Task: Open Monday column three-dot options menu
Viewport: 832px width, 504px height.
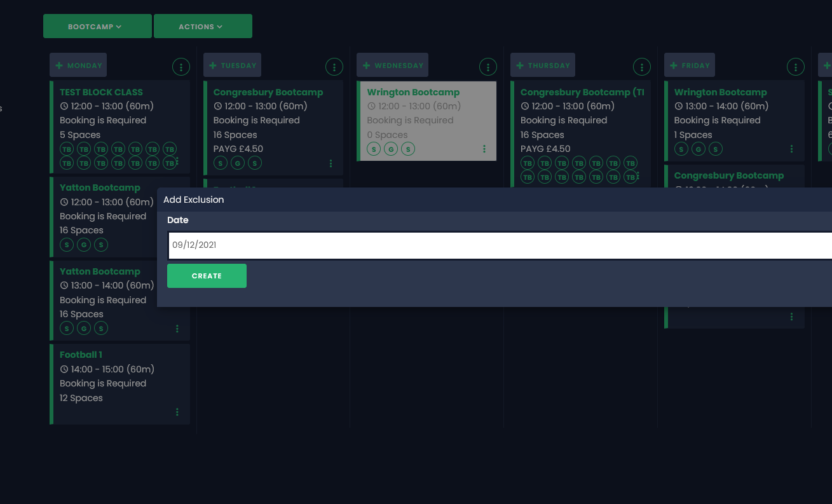Action: [181, 67]
